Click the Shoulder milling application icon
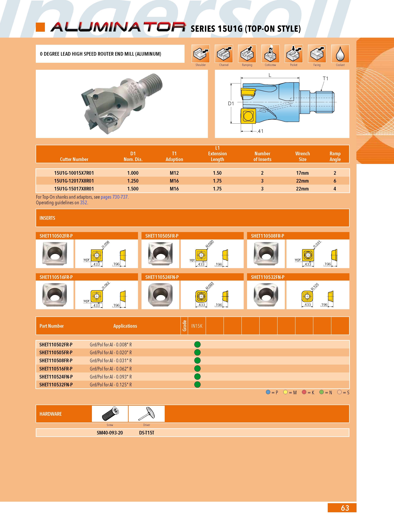This screenshot has height=532, width=394. point(201,54)
